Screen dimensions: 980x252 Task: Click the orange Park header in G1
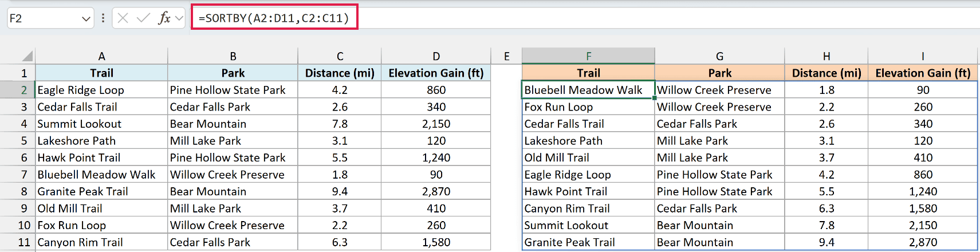[719, 73]
